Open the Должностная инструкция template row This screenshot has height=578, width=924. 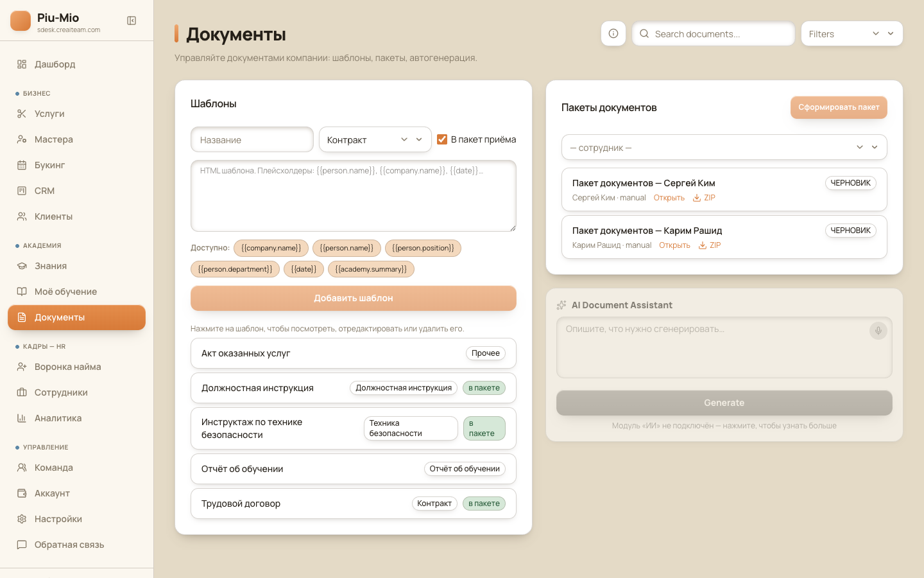354,388
